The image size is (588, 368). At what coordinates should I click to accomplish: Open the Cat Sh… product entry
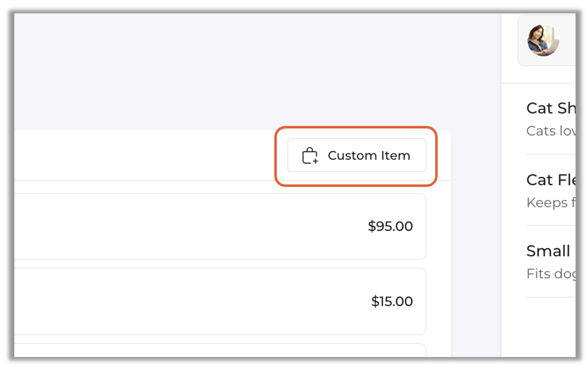click(x=551, y=108)
